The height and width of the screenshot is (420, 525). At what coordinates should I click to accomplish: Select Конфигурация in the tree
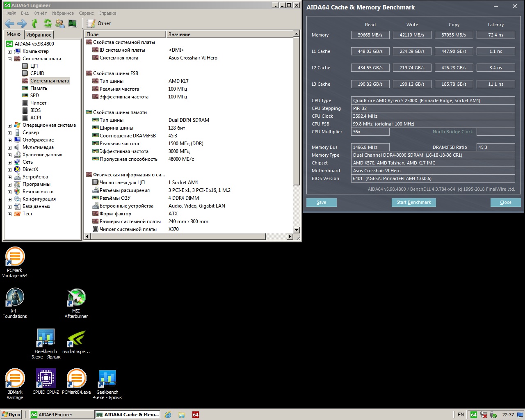point(39,199)
